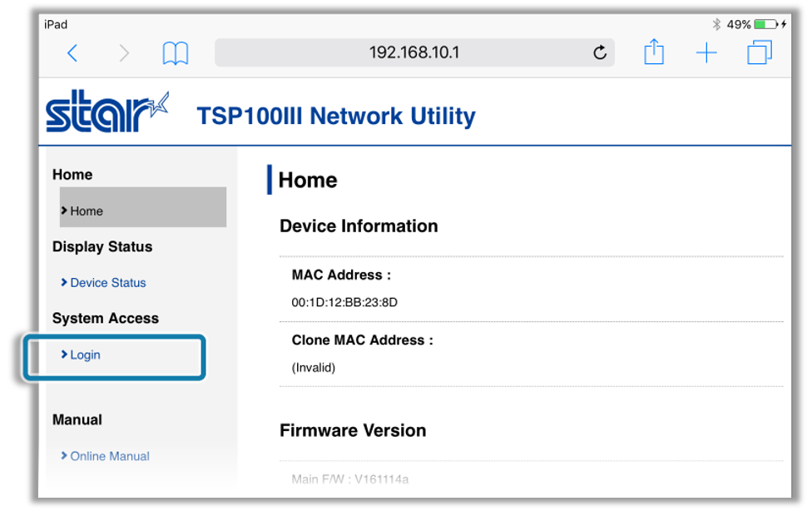
Task: Reload the page with refresh icon
Action: point(600,53)
